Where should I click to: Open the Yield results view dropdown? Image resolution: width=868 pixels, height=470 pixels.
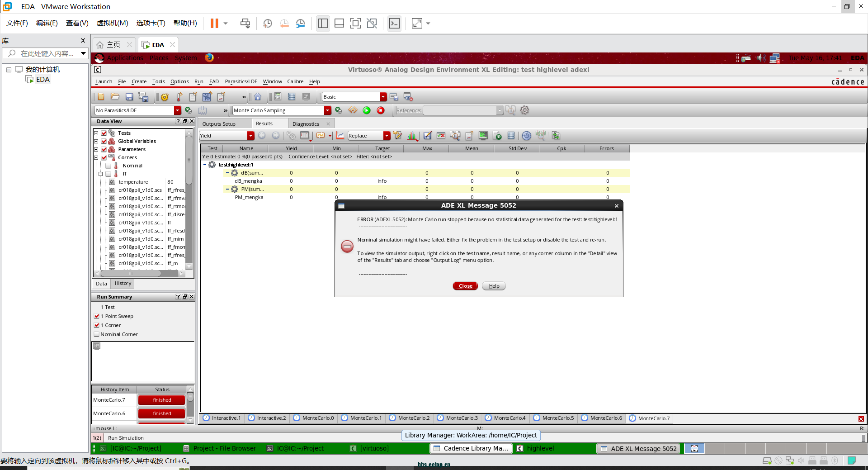tap(250, 136)
